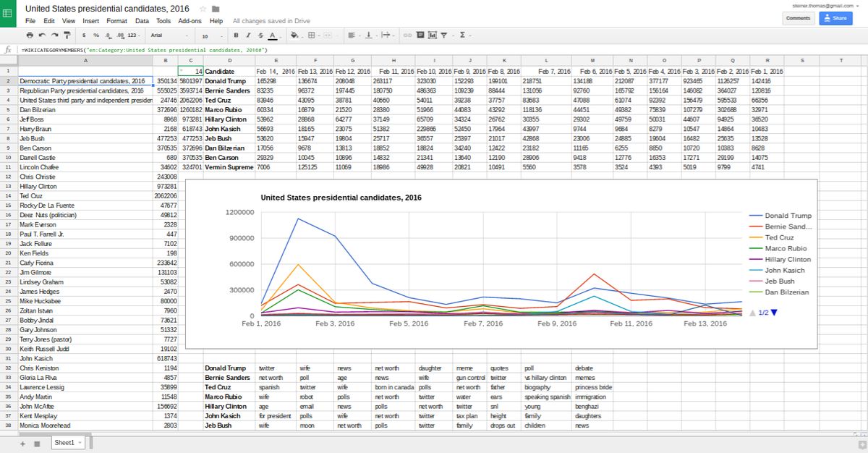Open the Add-ons menu
The image size is (868, 453).
coord(190,21)
